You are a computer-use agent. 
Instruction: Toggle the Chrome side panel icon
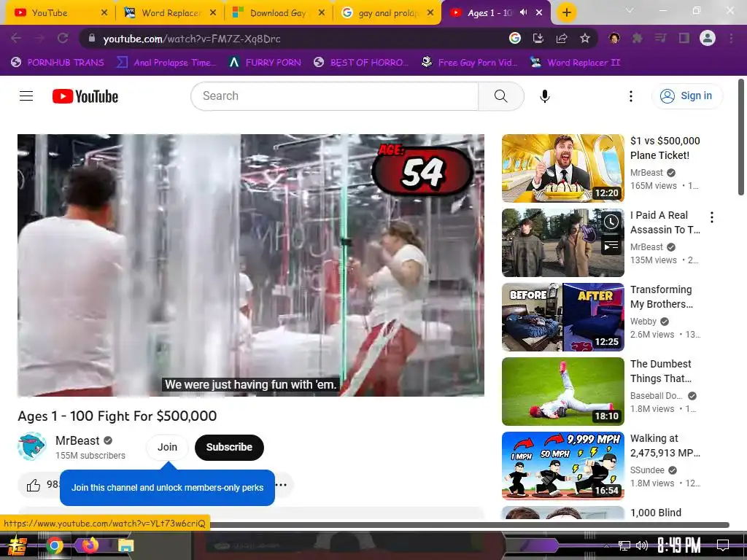pos(684,38)
